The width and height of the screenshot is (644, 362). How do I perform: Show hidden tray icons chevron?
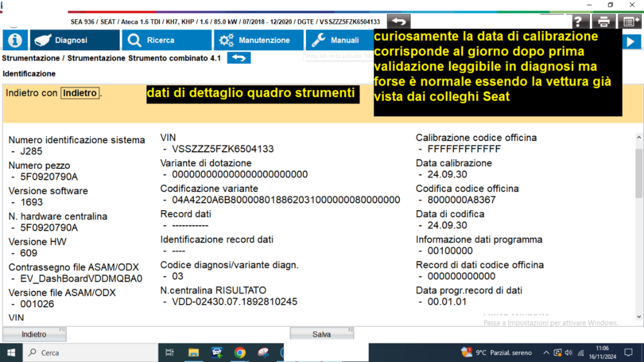click(x=546, y=352)
